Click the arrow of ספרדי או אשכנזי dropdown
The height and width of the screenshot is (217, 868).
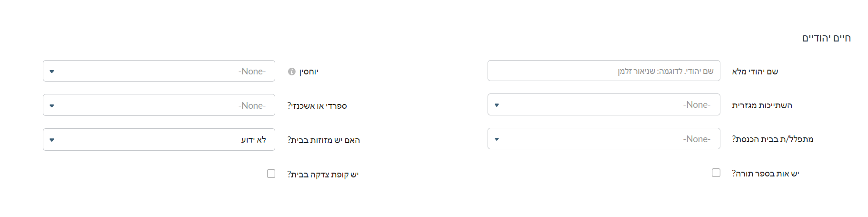point(52,105)
